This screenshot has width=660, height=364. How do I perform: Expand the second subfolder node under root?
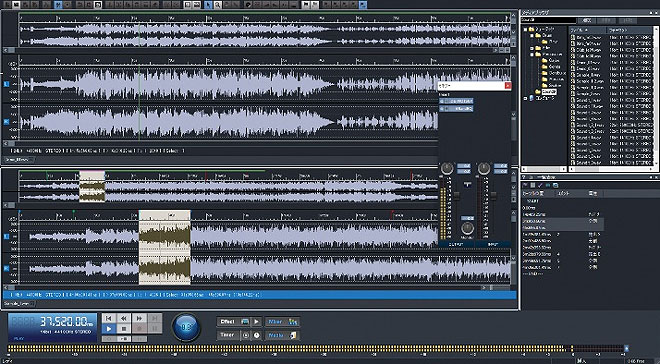click(532, 48)
